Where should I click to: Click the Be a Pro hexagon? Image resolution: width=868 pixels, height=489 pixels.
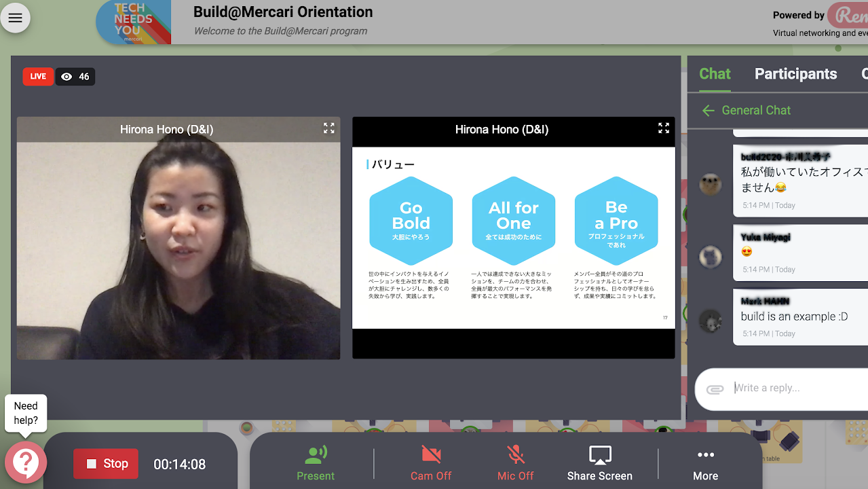(x=616, y=221)
